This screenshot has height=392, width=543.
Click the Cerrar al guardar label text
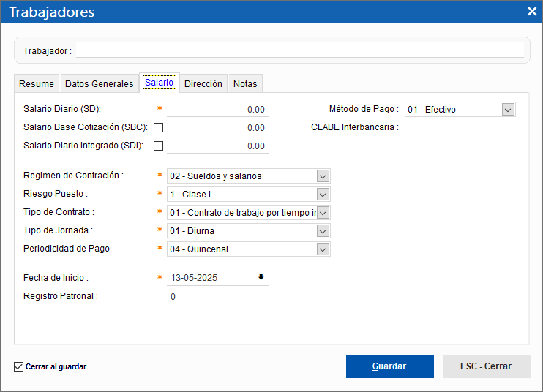(x=56, y=366)
